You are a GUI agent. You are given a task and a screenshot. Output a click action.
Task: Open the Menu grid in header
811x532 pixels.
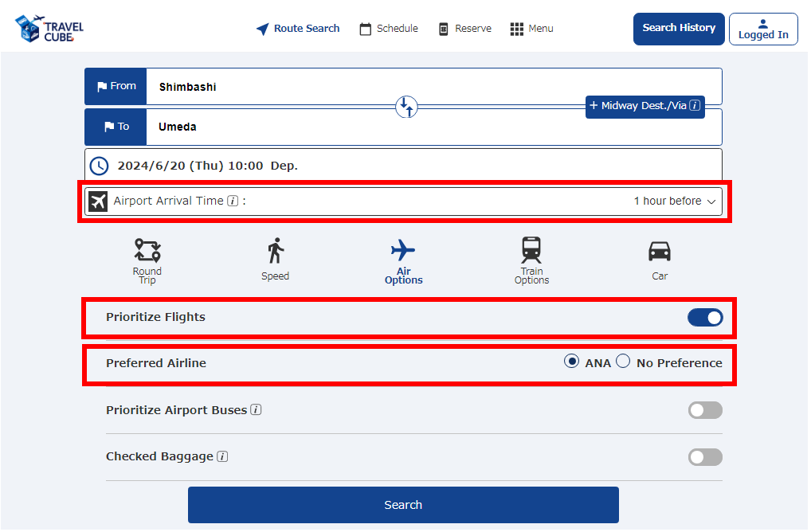[531, 29]
